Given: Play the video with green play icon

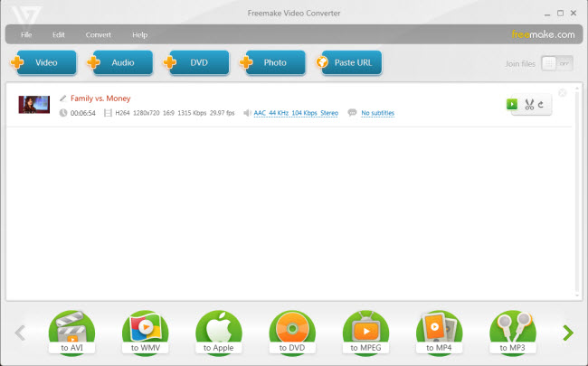Looking at the screenshot, I should 512,104.
